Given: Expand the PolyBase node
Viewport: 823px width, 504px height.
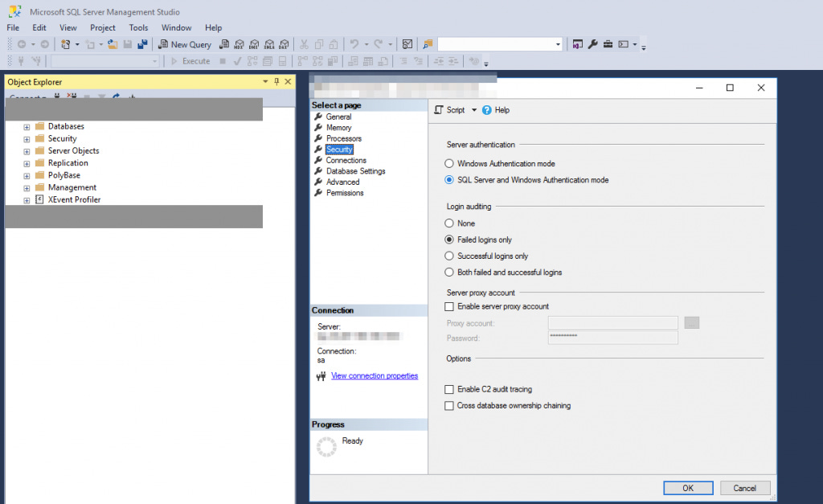Looking at the screenshot, I should coord(27,176).
